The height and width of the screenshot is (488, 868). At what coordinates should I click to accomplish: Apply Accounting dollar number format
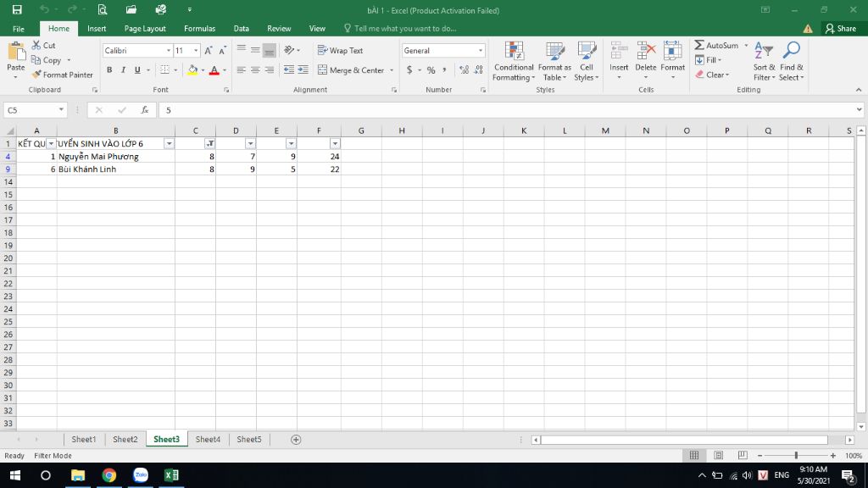pyautogui.click(x=409, y=69)
